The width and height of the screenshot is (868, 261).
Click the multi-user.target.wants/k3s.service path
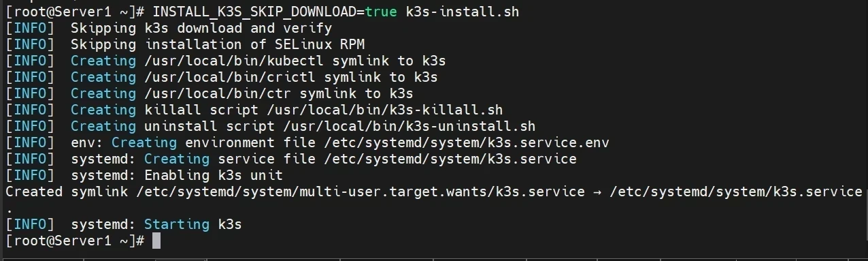click(x=361, y=191)
